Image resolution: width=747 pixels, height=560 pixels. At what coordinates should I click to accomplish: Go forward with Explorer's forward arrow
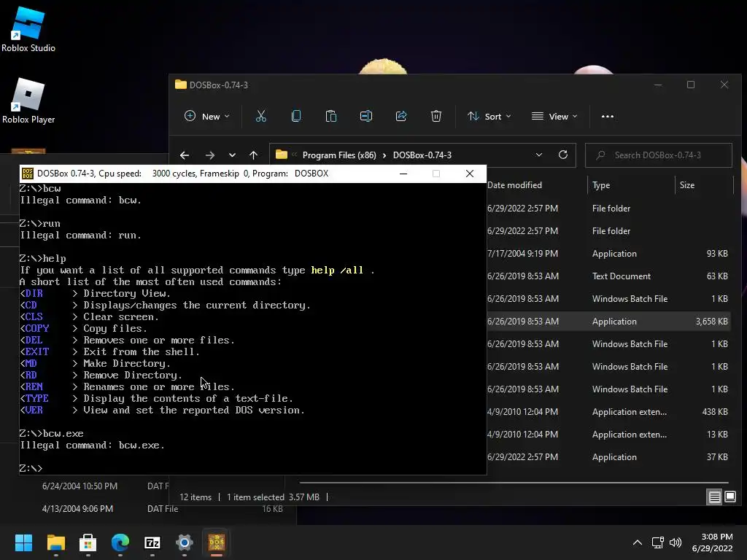tap(209, 155)
